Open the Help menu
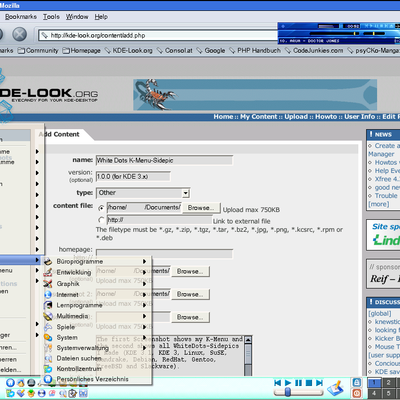This screenshot has width=400, height=400. tap(101, 17)
